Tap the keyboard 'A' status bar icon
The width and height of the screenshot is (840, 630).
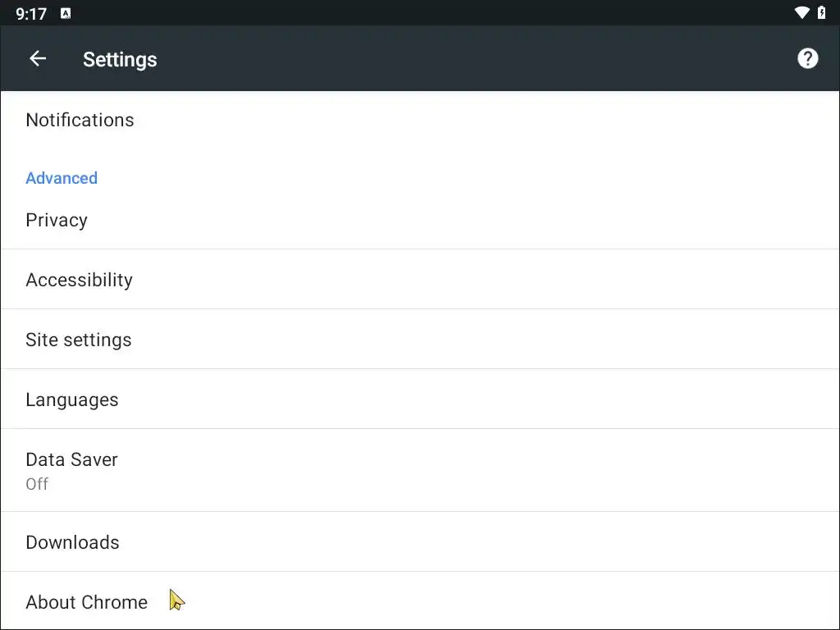pos(66,13)
